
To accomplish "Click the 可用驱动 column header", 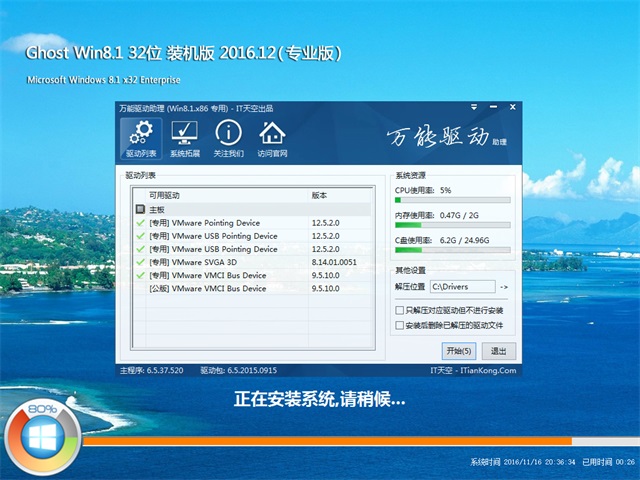I will pyautogui.click(x=165, y=195).
